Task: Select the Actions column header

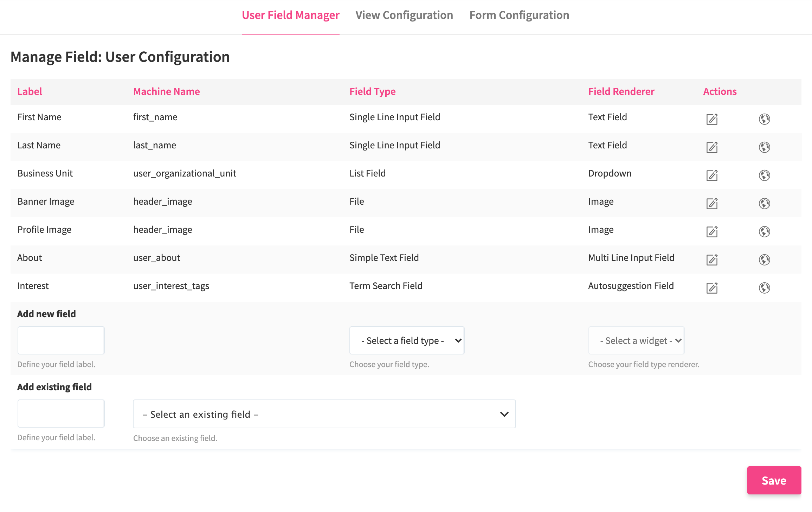Action: (x=720, y=91)
